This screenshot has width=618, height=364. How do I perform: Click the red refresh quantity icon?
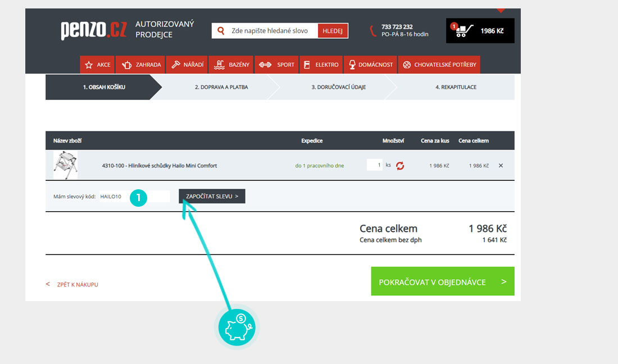(x=400, y=166)
